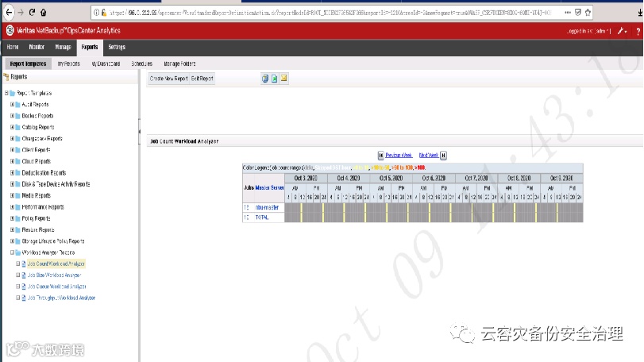The image size is (644, 362).
Task: Click the Oct 3, 2020 date header
Action: (x=306, y=178)
